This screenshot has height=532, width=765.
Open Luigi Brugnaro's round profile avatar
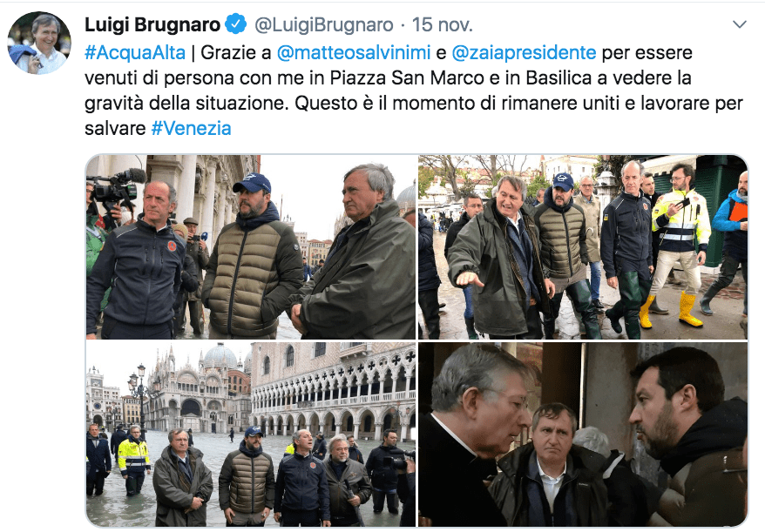coord(39,43)
